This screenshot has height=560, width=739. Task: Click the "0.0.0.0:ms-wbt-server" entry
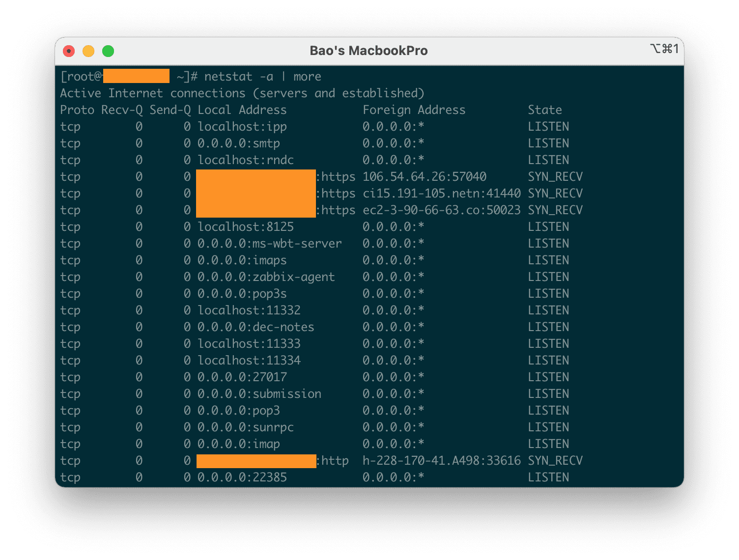coord(269,244)
